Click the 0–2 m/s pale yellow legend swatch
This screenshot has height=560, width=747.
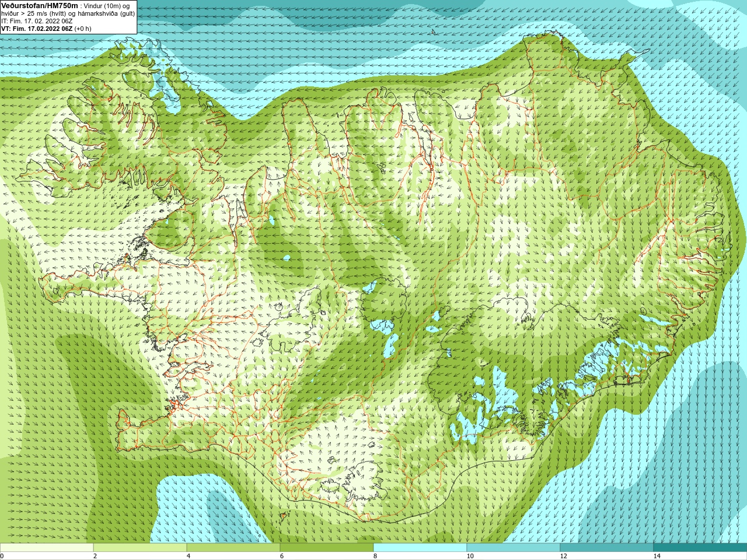(47, 548)
